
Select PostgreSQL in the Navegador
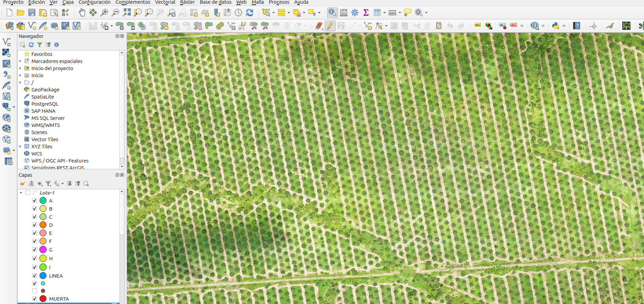[x=45, y=104]
